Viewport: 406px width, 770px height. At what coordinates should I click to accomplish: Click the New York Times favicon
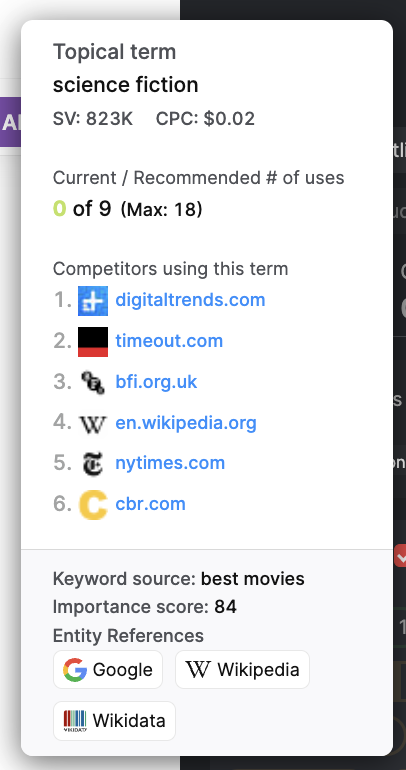click(x=93, y=464)
